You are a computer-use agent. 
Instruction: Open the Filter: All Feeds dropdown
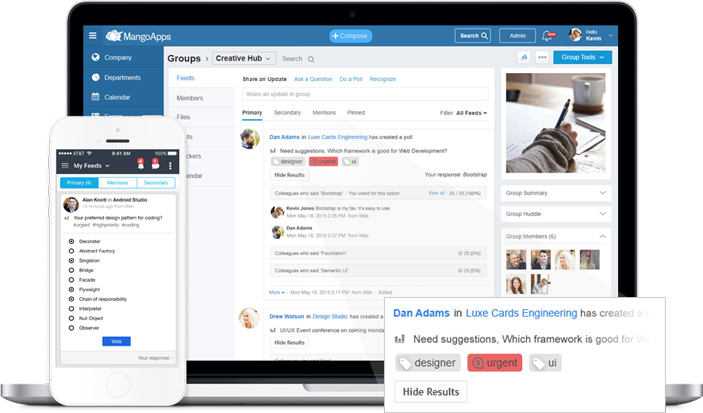[464, 113]
